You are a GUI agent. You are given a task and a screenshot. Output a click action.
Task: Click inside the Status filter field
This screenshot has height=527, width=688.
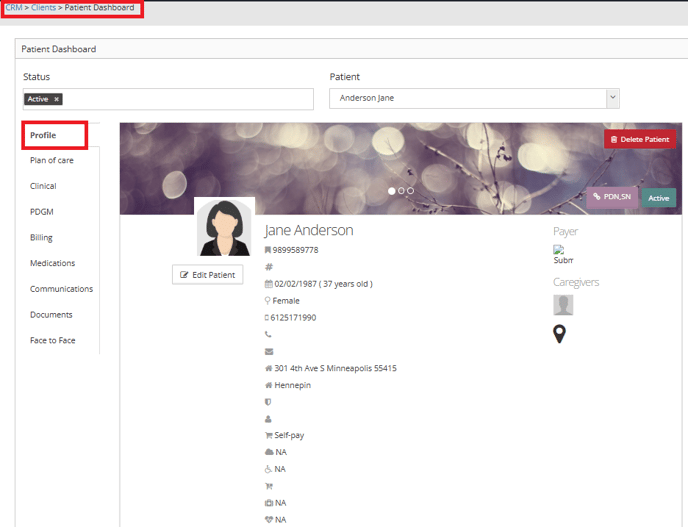coord(168,99)
